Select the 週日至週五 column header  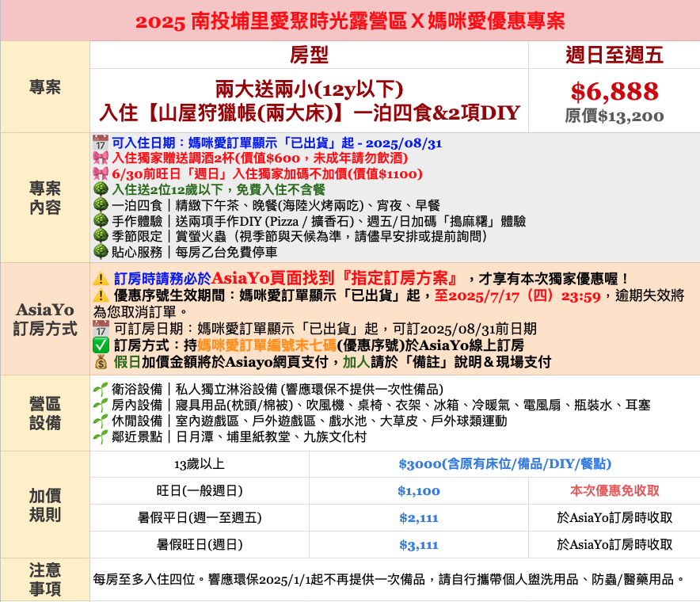click(614, 55)
